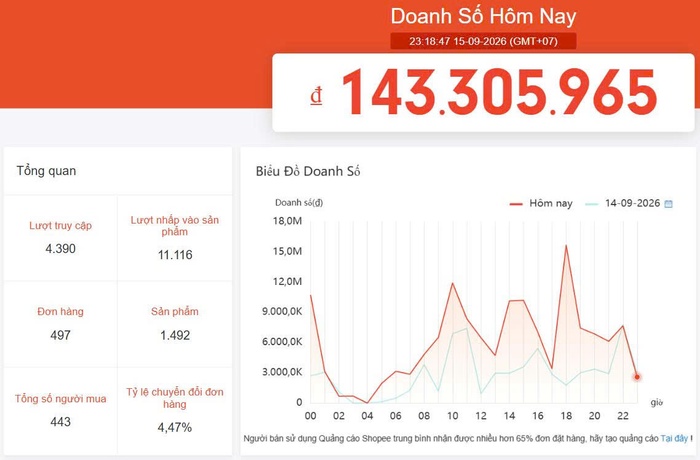Click the 'Biểu Đồ Doanh Số' chart title
The image size is (700, 460).
coord(308,171)
